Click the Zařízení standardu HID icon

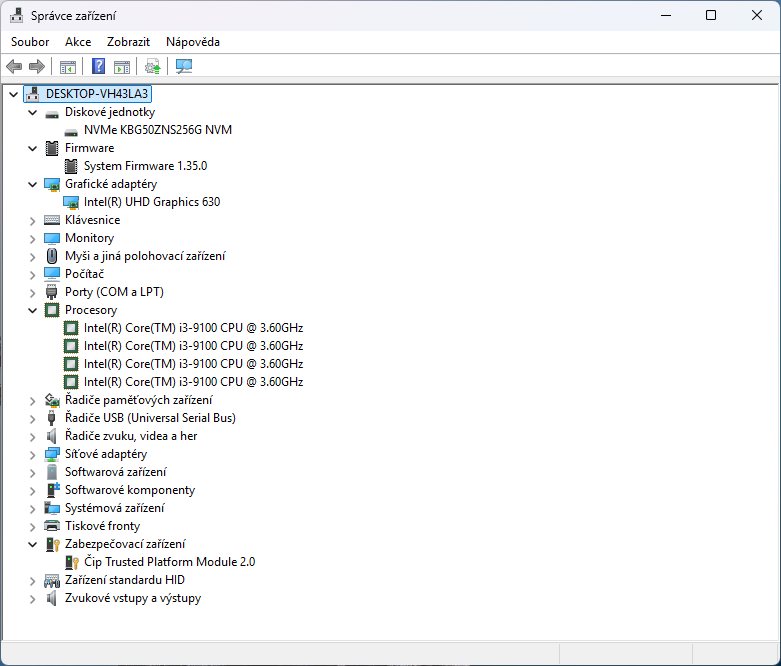point(52,580)
